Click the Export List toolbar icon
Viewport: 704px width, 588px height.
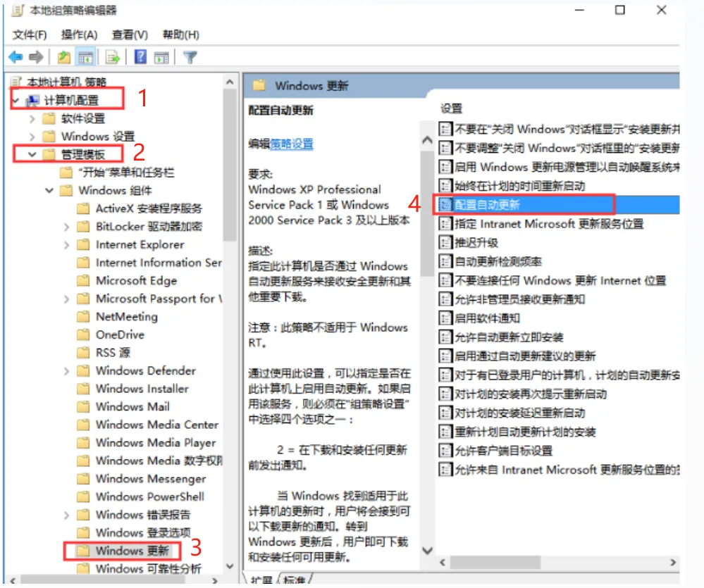[x=112, y=57]
